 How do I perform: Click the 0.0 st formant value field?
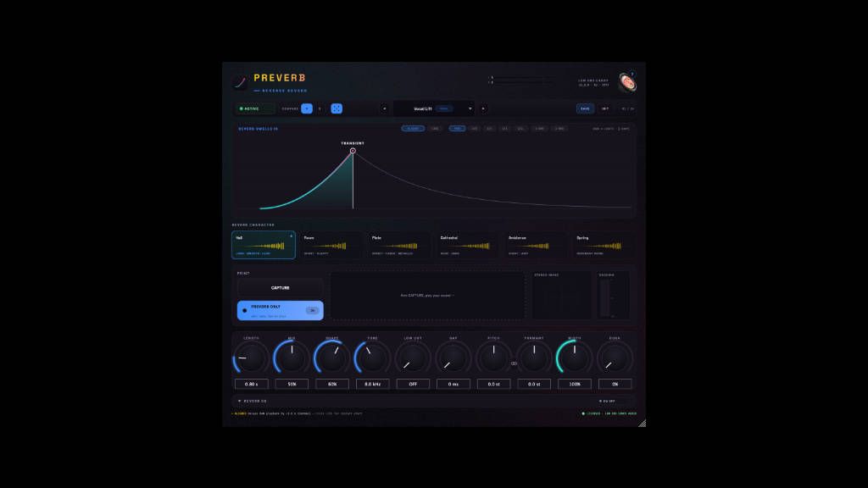point(534,384)
